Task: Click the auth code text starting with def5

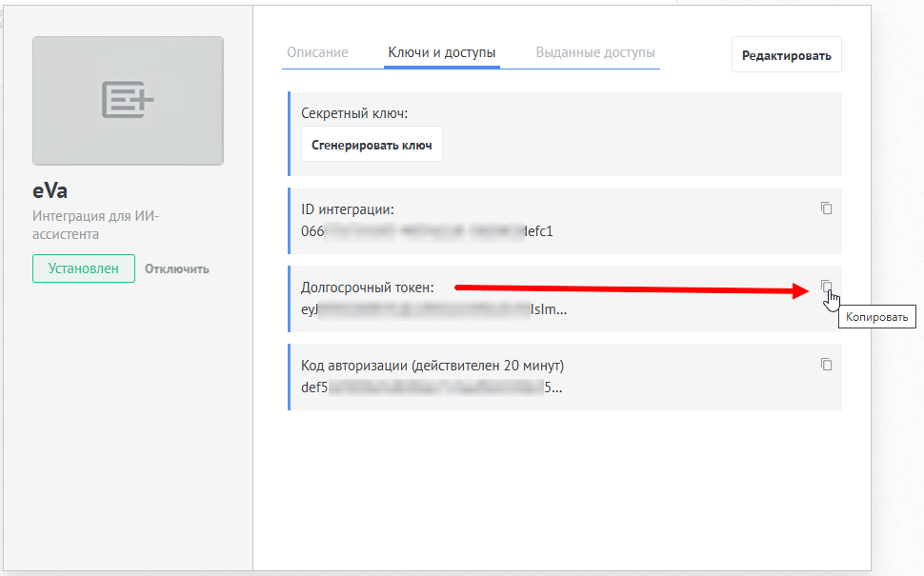Action: 431,387
